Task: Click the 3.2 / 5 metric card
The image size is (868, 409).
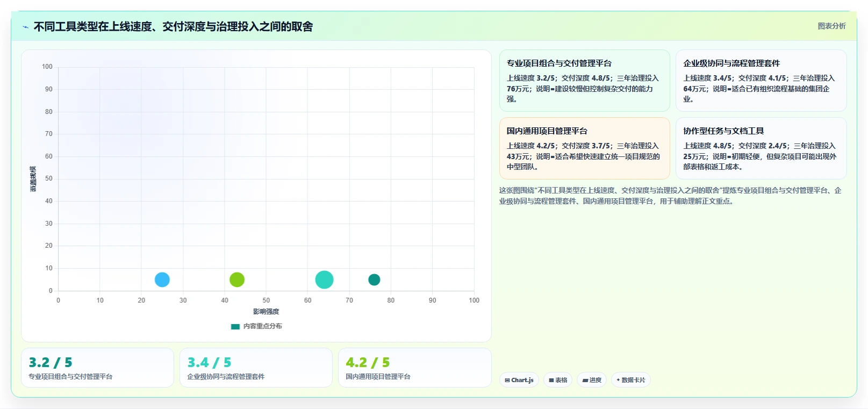Action: point(97,368)
